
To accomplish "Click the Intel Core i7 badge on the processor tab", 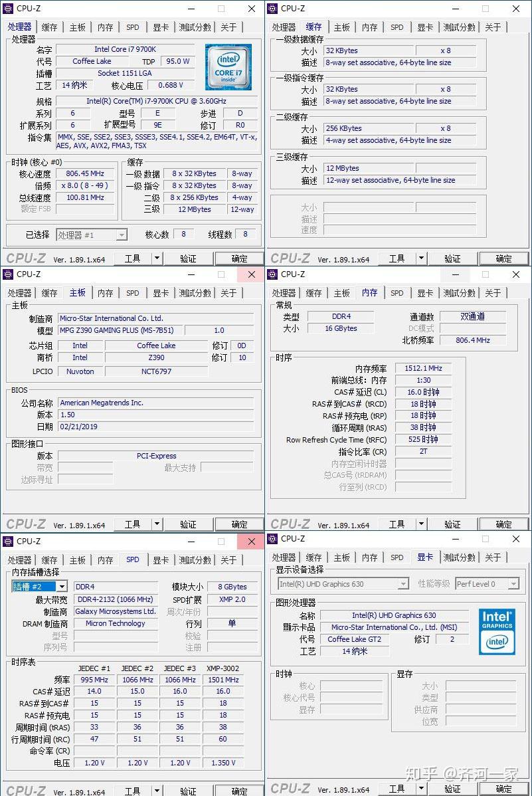I will [228, 67].
